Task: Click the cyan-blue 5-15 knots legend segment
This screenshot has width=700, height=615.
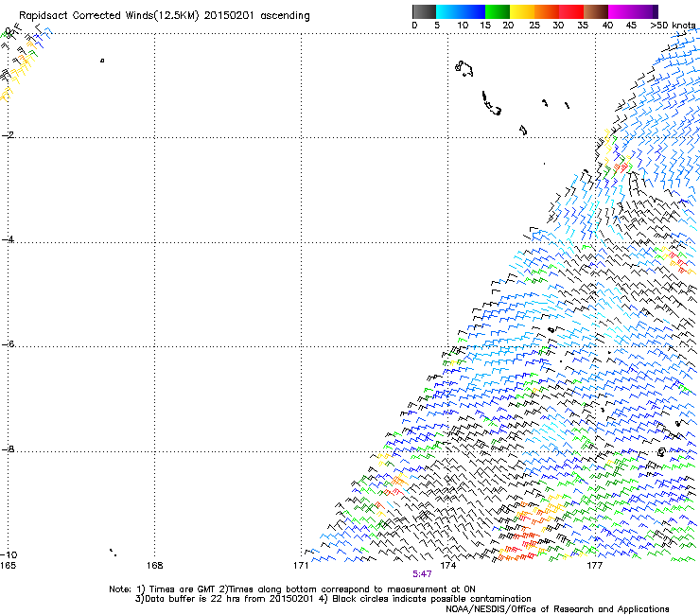Action: pos(461,11)
